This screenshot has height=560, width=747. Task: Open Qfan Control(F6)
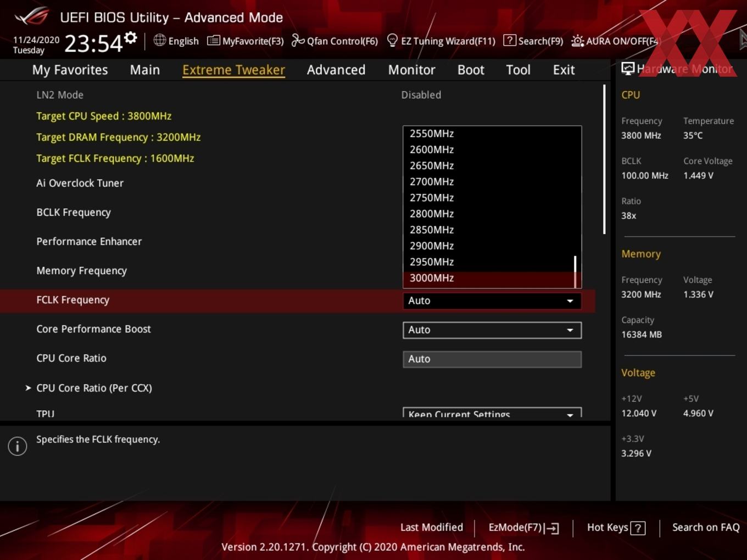[x=342, y=41]
